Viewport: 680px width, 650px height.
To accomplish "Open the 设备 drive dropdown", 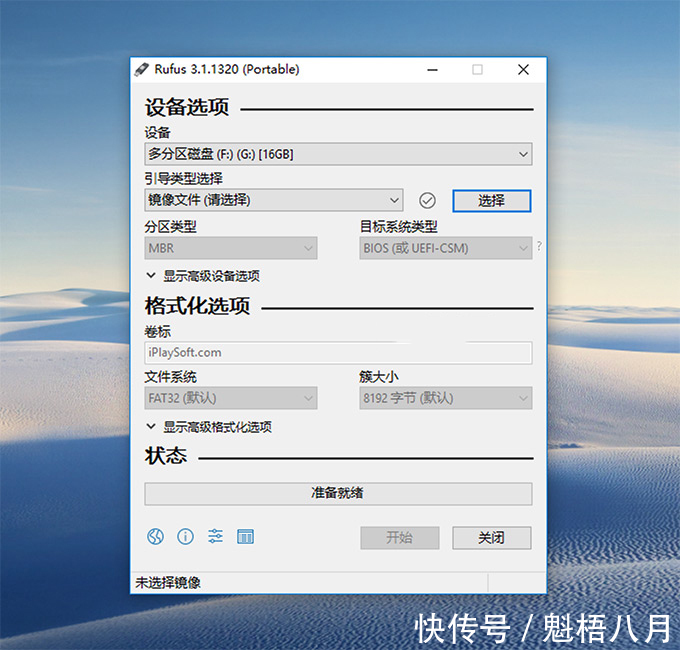I will pos(338,154).
